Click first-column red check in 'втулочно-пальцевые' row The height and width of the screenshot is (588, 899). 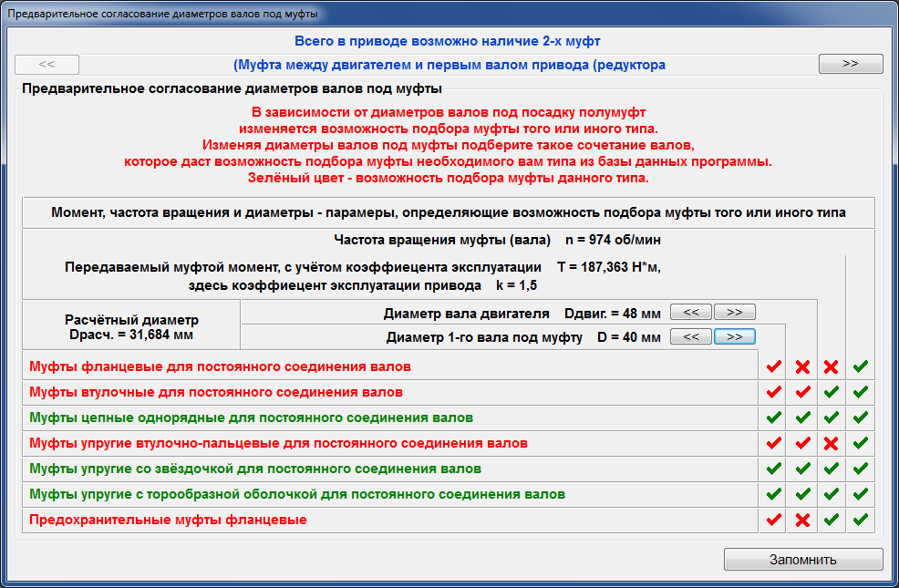click(x=774, y=443)
